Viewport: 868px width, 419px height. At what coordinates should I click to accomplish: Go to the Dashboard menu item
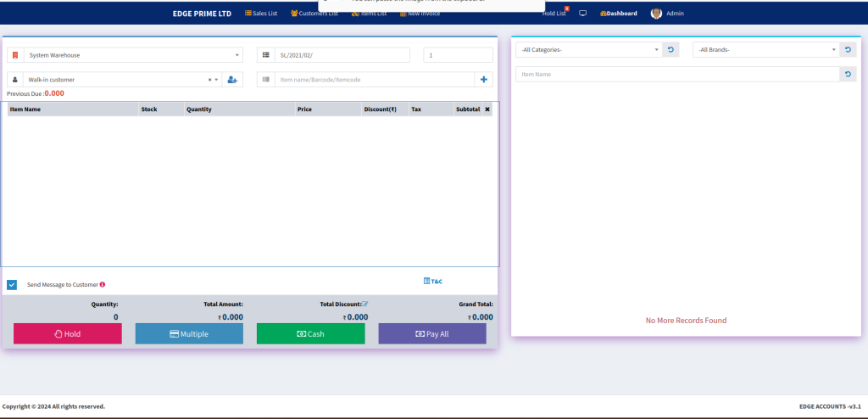[x=618, y=14]
